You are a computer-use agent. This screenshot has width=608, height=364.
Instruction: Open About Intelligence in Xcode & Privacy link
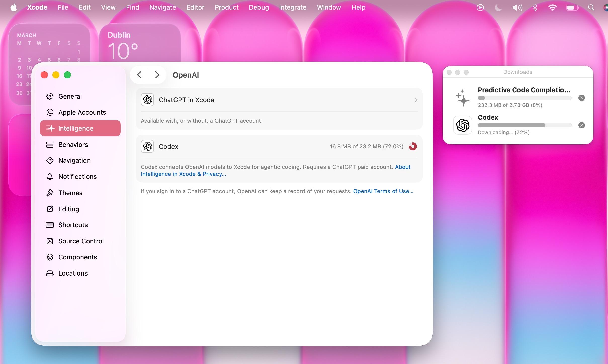(x=276, y=170)
